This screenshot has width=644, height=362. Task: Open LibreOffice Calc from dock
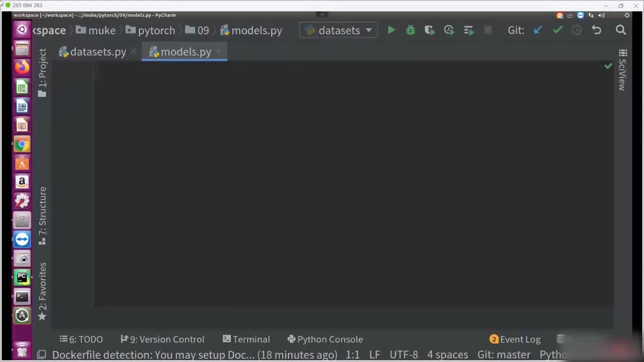click(x=22, y=87)
